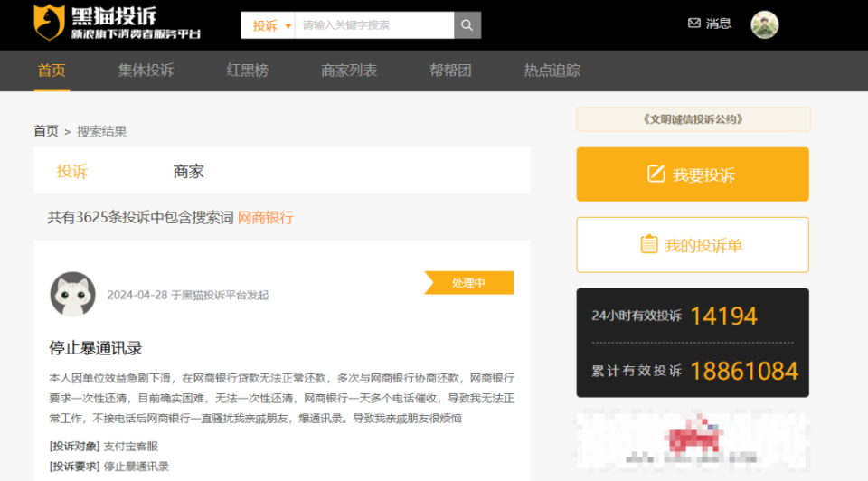The image size is (868, 481).
Task: Open 帮帮团 navigation item
Action: pos(450,71)
